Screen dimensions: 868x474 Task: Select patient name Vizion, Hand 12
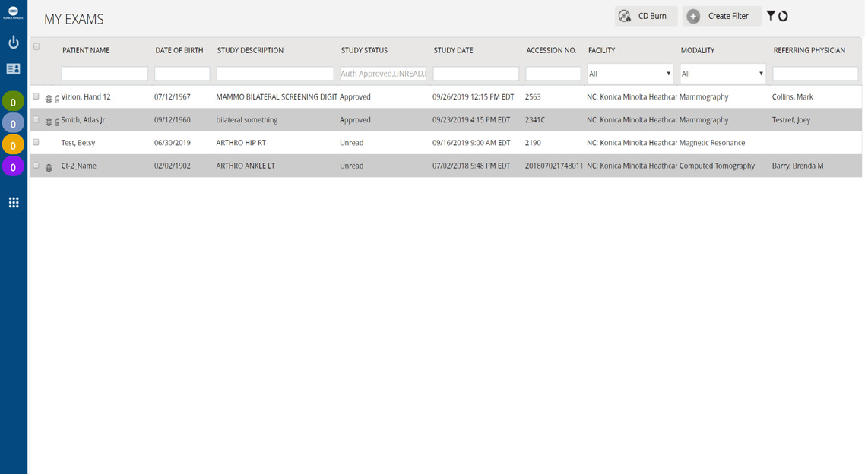pos(86,96)
